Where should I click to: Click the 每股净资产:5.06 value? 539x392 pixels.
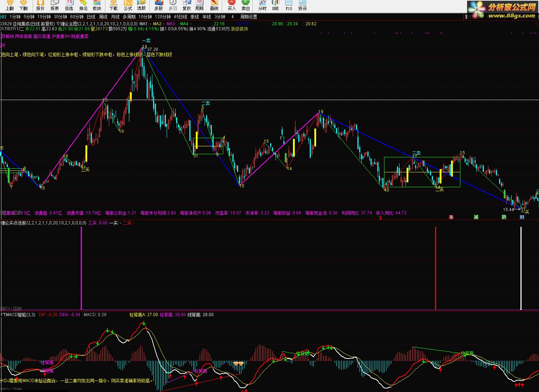click(x=195, y=213)
